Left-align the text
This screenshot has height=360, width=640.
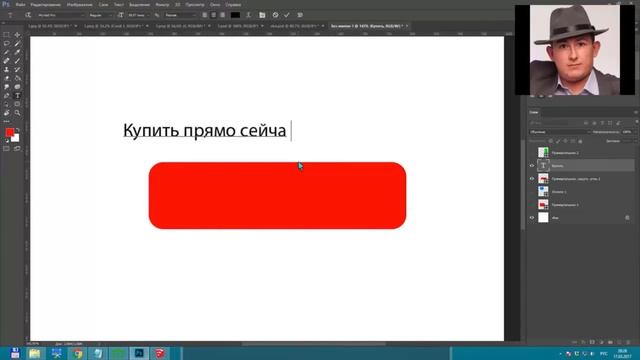click(x=204, y=15)
